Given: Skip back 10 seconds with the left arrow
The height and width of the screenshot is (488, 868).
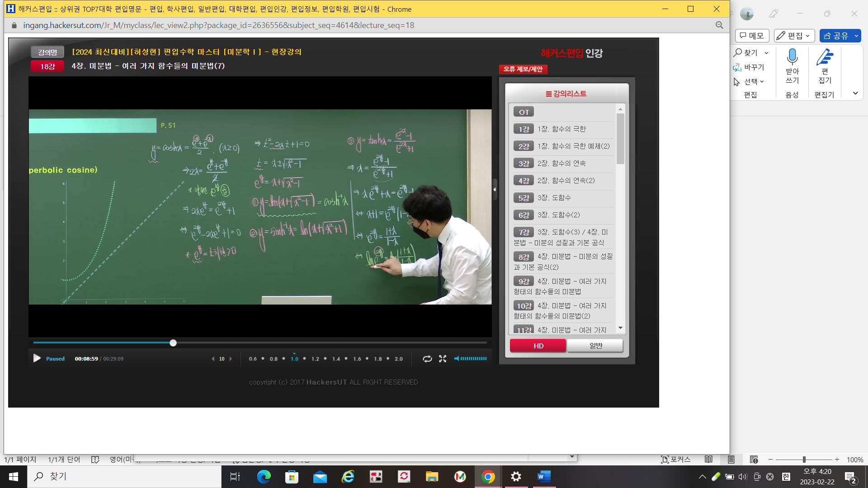Looking at the screenshot, I should [x=213, y=359].
